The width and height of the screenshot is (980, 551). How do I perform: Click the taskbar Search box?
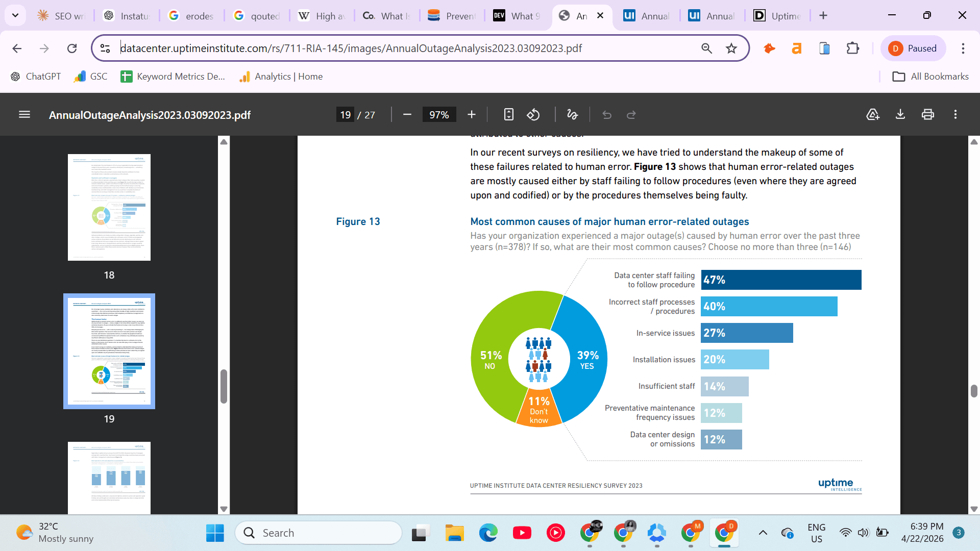(x=318, y=533)
